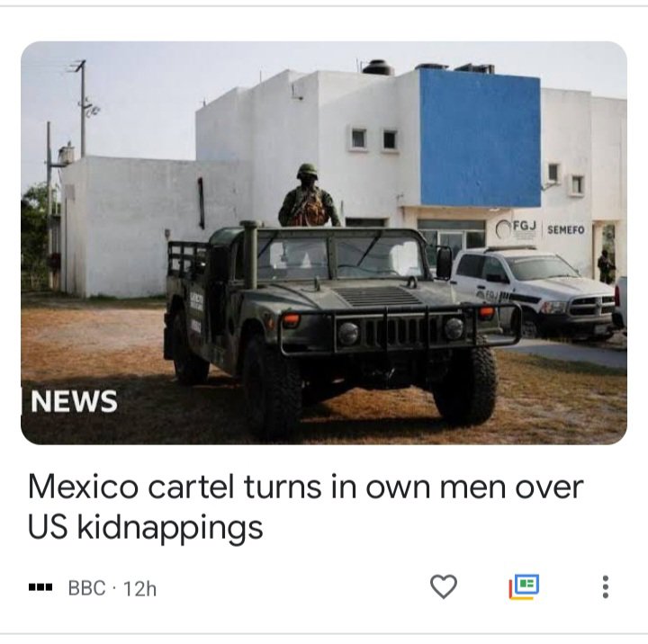
Task: Like the story with the heart icon
Action: tap(444, 586)
